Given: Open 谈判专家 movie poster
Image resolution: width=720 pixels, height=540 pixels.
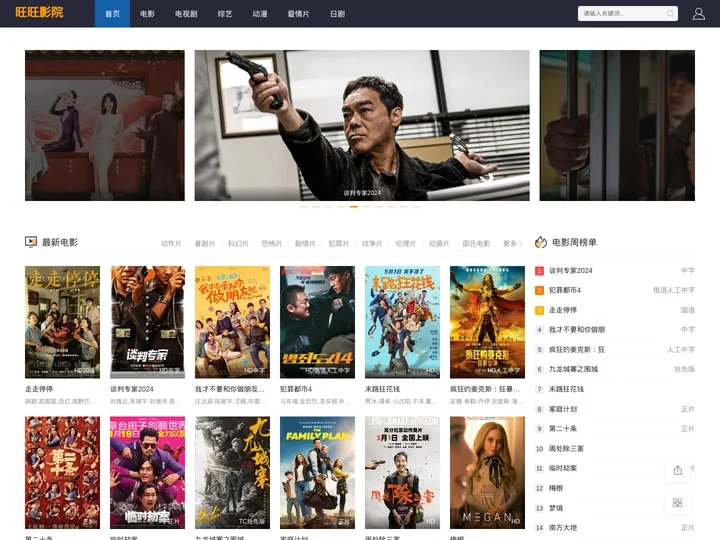Looking at the screenshot, I should (147, 322).
